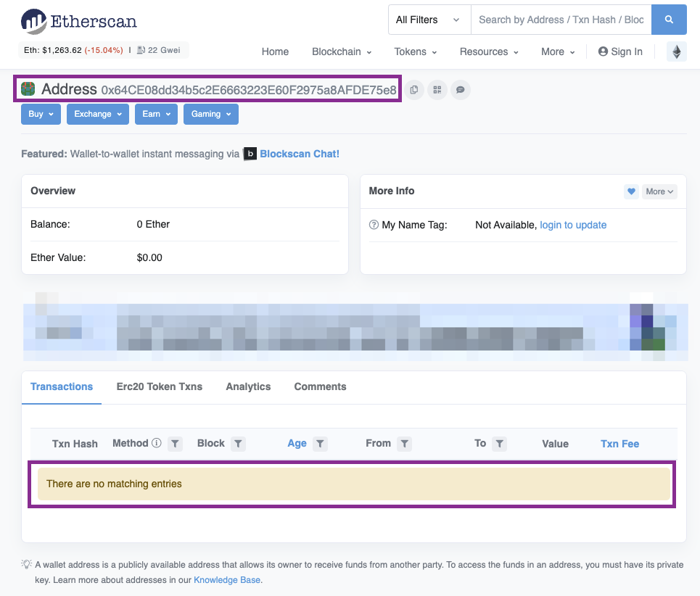Click the pixelated advertisement banner
The width and height of the screenshot is (700, 596).
tap(356, 326)
